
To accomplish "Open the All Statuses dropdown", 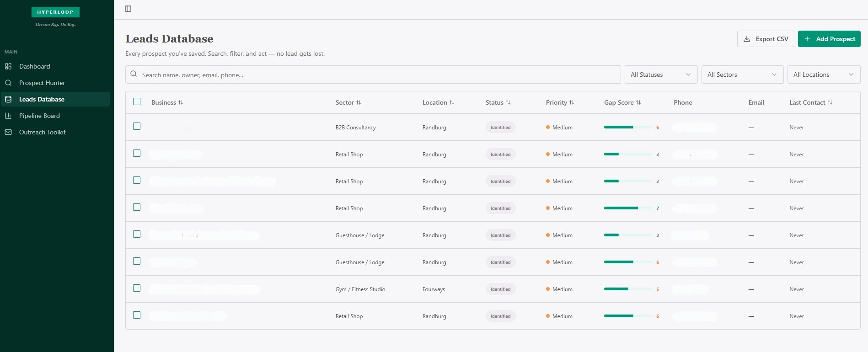I will [660, 75].
